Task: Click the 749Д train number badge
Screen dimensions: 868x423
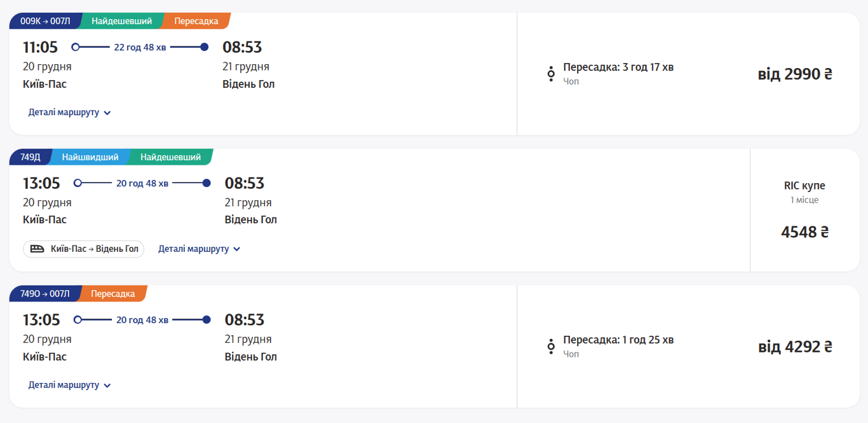Action: [31, 156]
